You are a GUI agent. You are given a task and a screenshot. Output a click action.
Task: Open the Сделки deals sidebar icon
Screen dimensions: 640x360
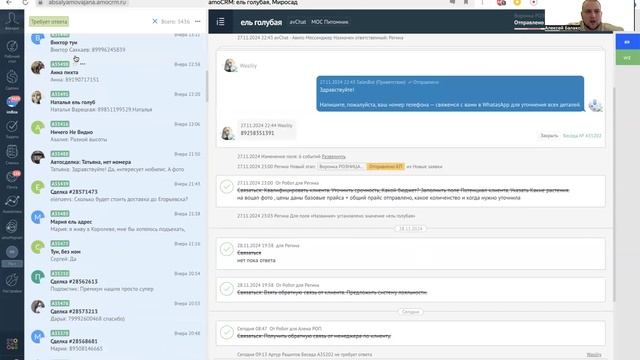(12, 79)
